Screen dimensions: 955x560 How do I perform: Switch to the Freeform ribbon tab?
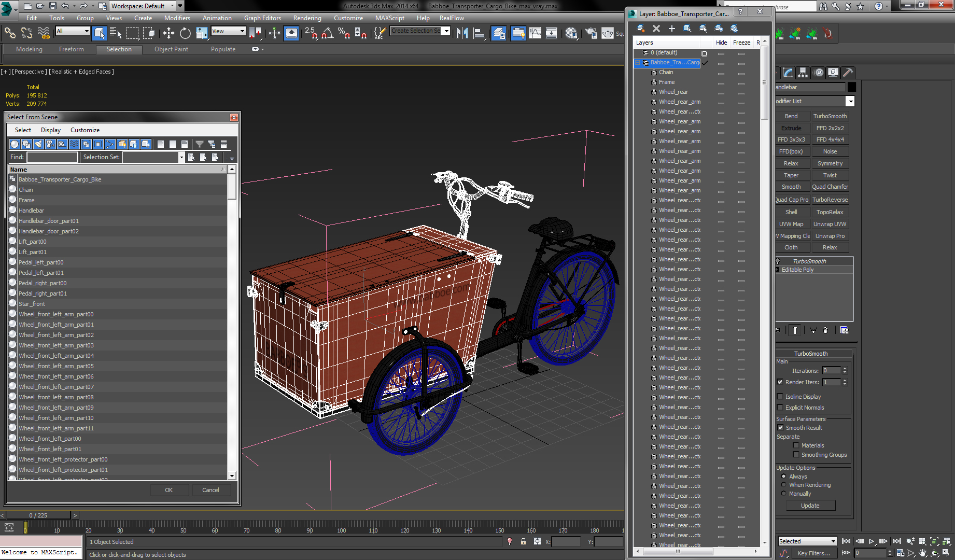point(72,49)
